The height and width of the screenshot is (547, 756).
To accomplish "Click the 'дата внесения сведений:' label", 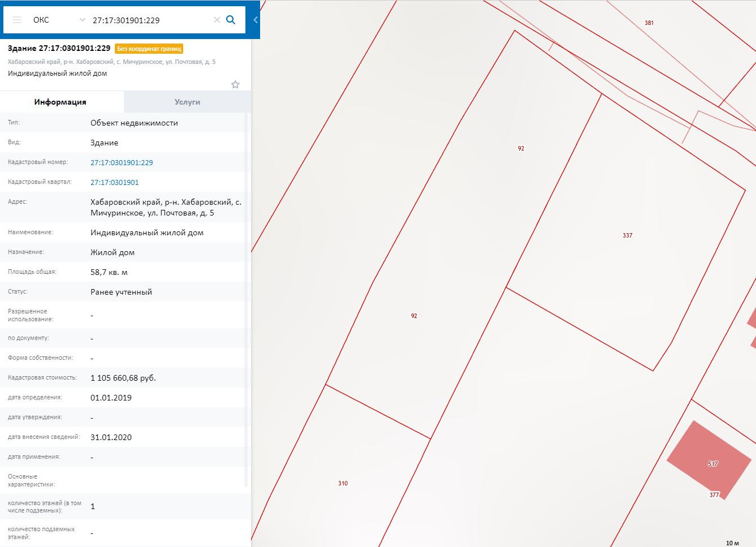I will [44, 437].
